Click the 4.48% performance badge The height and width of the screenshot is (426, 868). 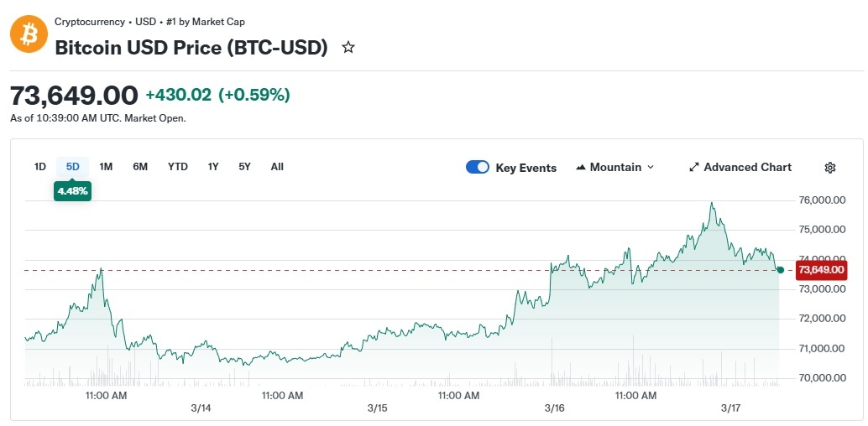point(72,191)
